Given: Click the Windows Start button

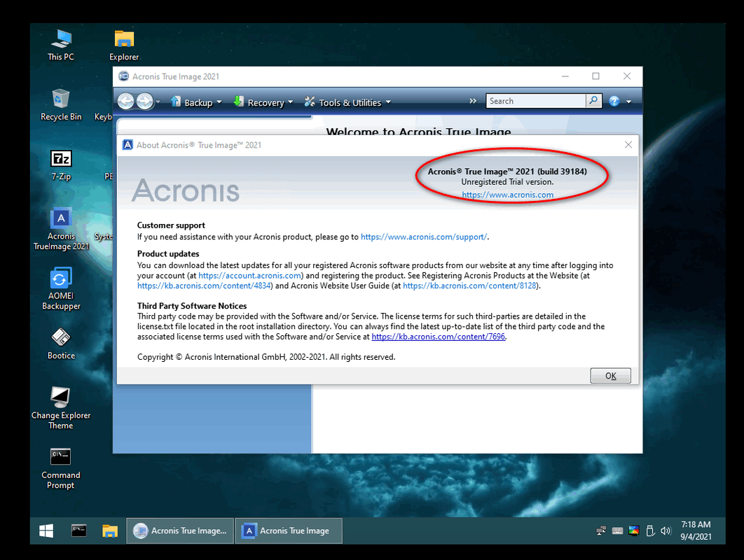Looking at the screenshot, I should (46, 531).
